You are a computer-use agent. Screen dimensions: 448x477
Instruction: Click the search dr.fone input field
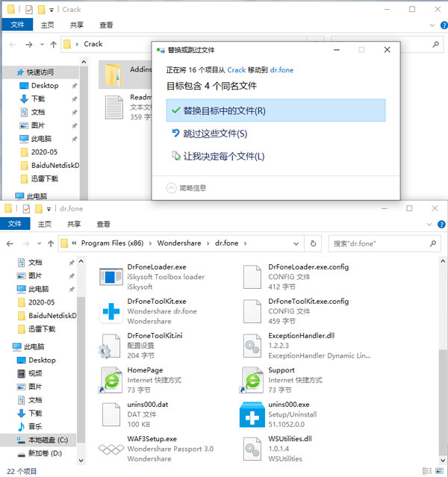point(385,243)
